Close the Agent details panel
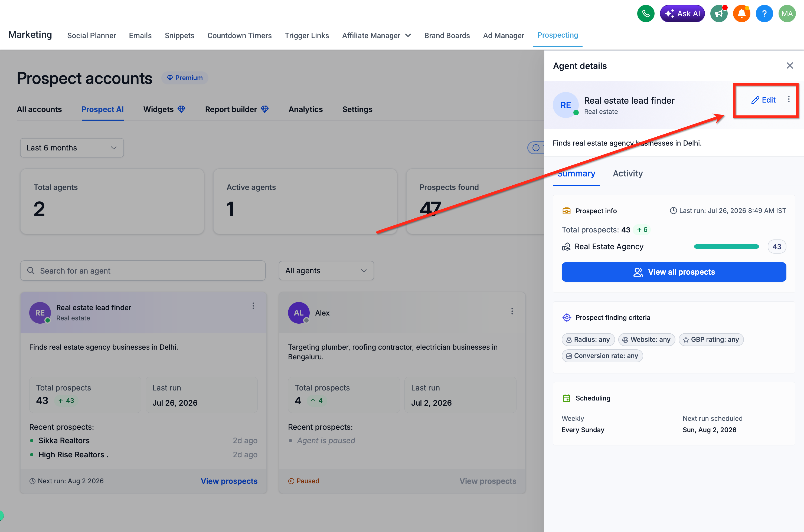Screen dimensions: 804x532 click(x=790, y=65)
